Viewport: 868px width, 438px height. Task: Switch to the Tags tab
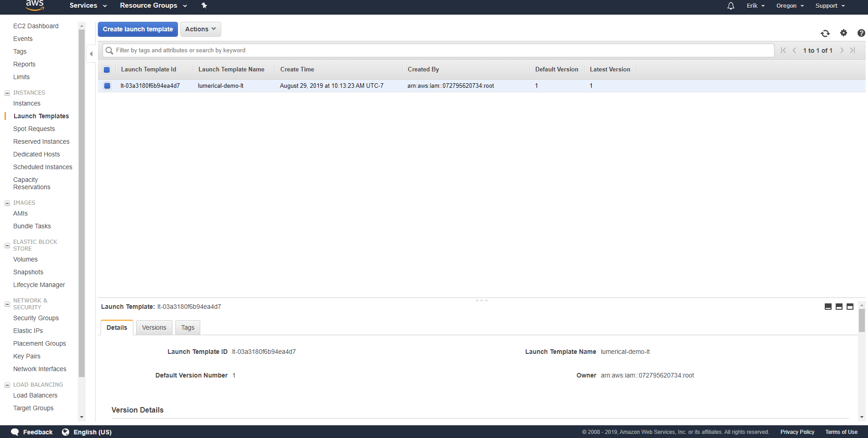click(x=188, y=327)
